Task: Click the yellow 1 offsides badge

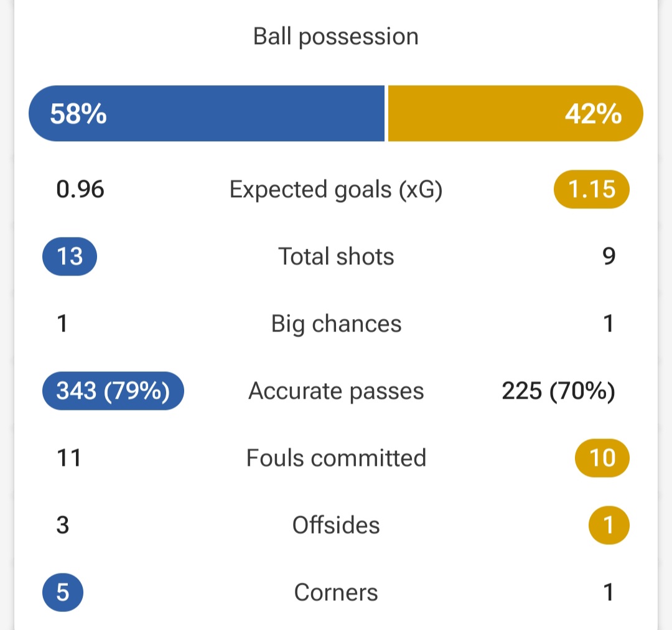Action: (x=609, y=525)
